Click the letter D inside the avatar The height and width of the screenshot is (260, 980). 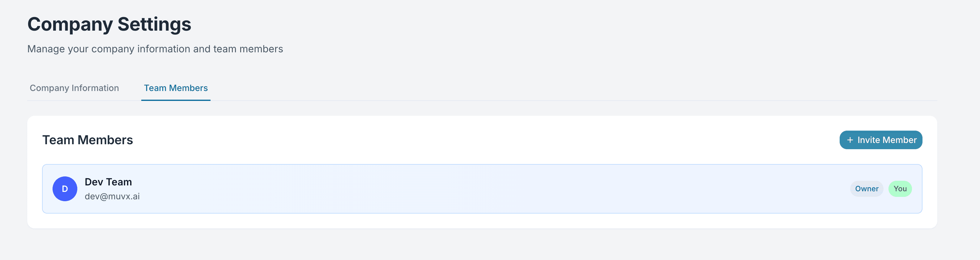point(65,189)
